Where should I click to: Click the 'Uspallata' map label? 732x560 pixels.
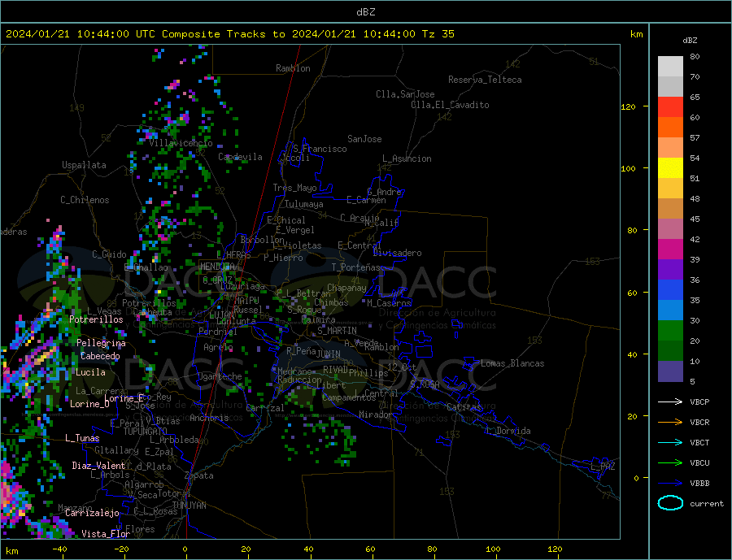84,165
